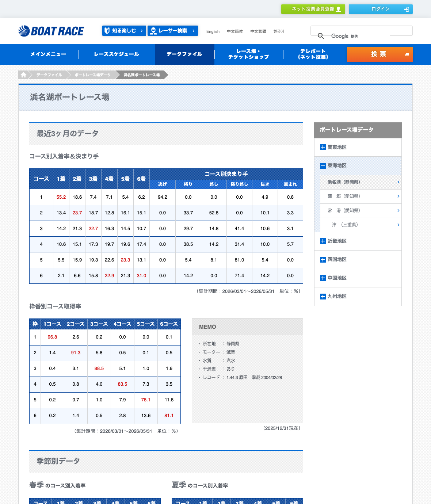Click chevron next to 常滑（愛知県）
Image resolution: width=431 pixels, height=504 pixels.
[398, 210]
